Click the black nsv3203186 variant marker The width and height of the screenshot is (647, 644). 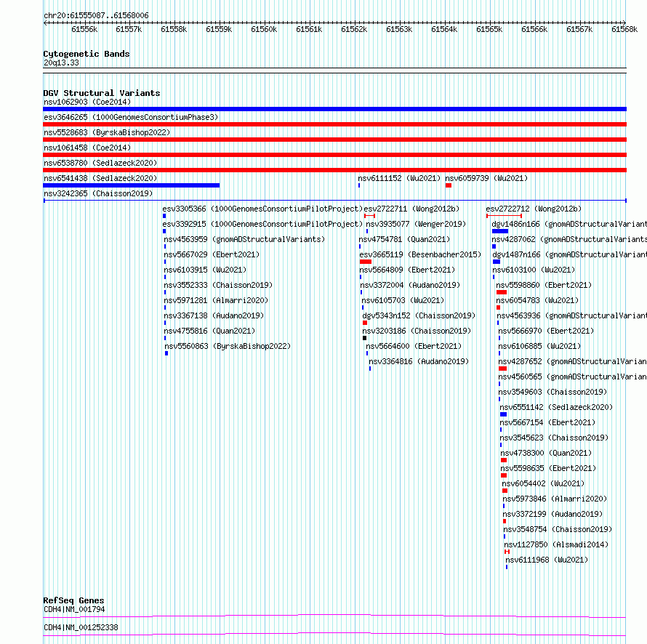364,338
